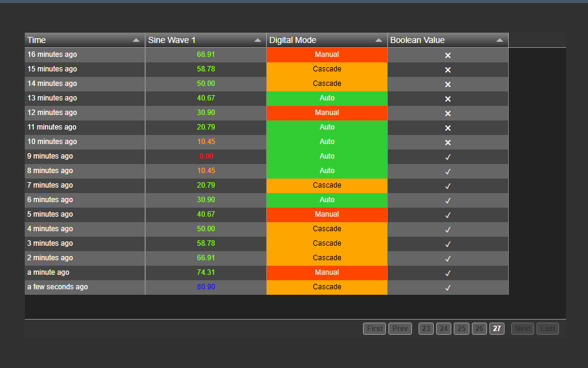Click the '16 minutes ago' time cell

click(85, 54)
